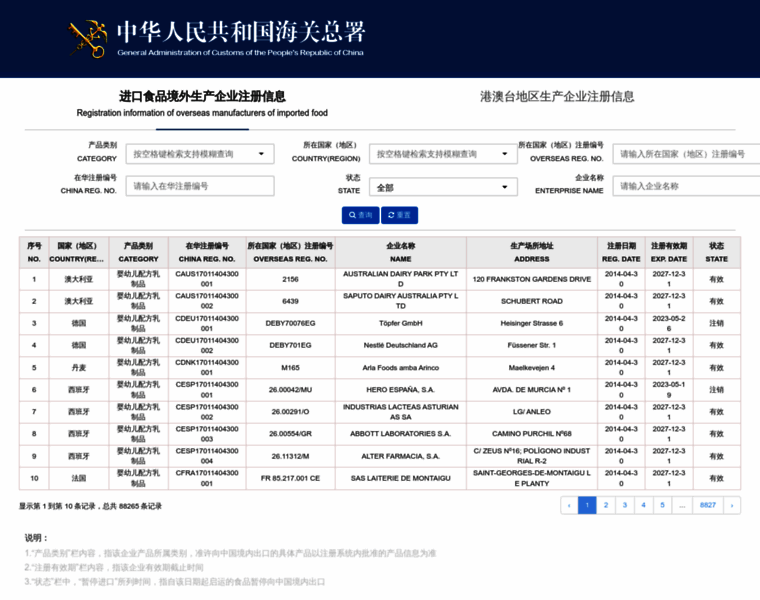760x600 pixels.
Task: Expand the Country (Region) dropdown
Action: [440, 154]
